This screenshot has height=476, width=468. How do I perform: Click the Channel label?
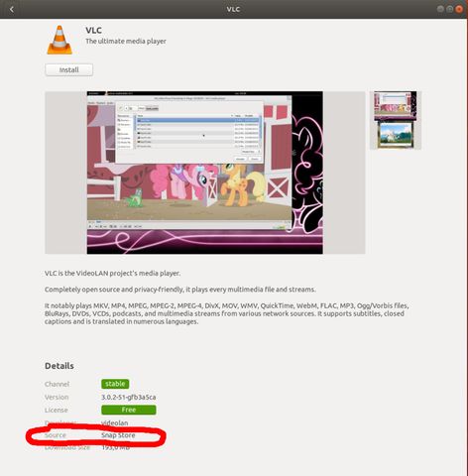click(x=57, y=384)
